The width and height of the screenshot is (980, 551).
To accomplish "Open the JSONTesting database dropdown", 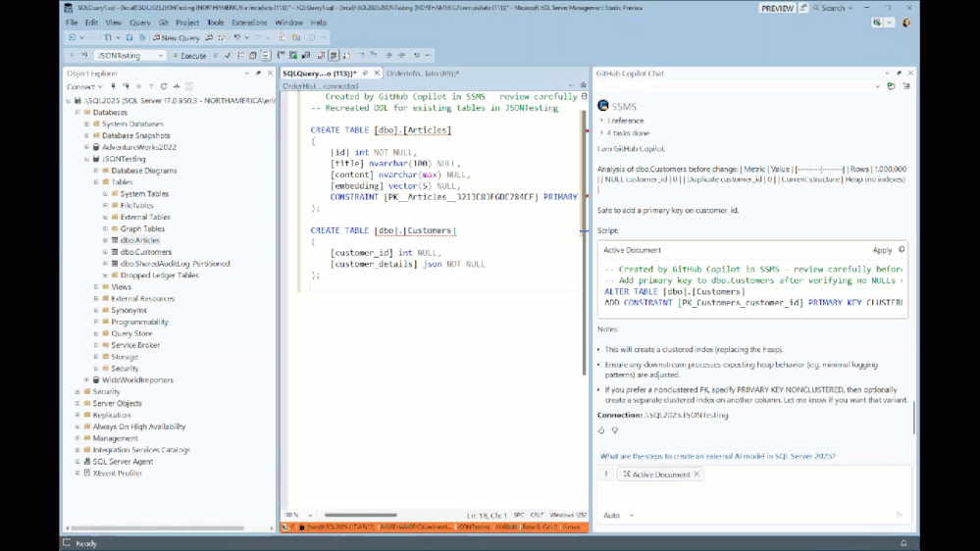I will [x=161, y=56].
